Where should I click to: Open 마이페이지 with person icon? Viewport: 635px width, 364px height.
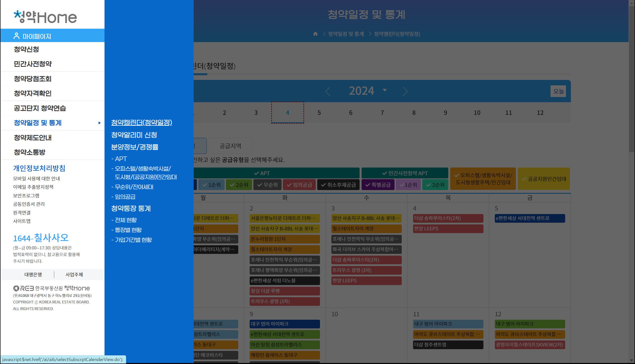(32, 36)
